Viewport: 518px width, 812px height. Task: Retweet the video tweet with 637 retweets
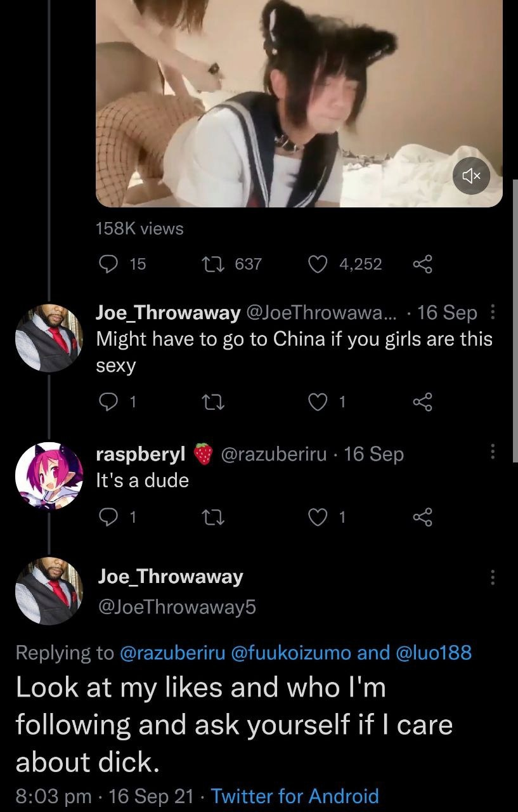(209, 264)
